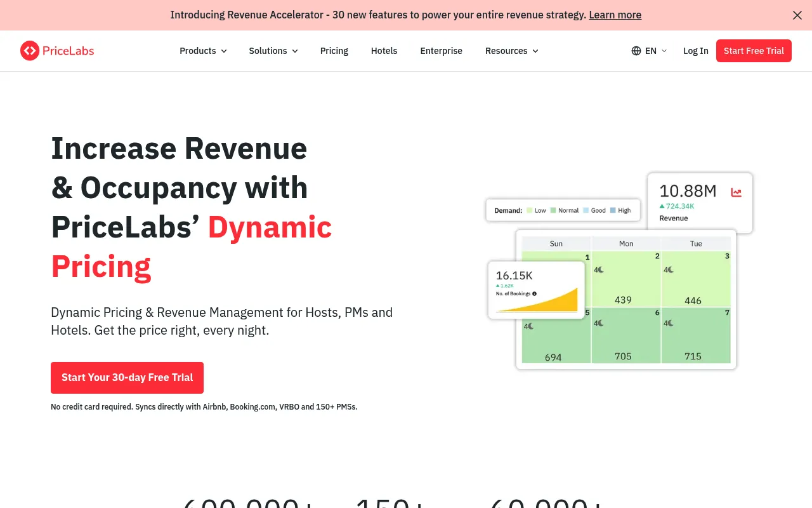Click Start Your 30-day Free Trial
The image size is (812, 508).
(x=127, y=378)
